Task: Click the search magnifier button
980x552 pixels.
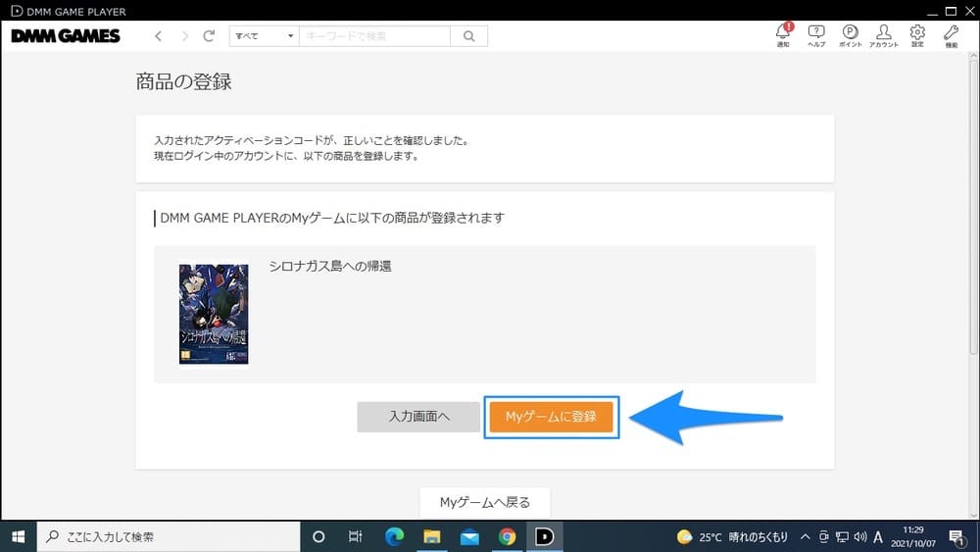Action: (468, 36)
